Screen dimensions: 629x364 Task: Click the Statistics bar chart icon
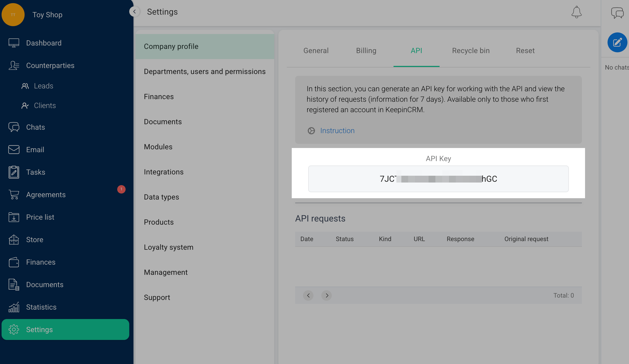(14, 307)
